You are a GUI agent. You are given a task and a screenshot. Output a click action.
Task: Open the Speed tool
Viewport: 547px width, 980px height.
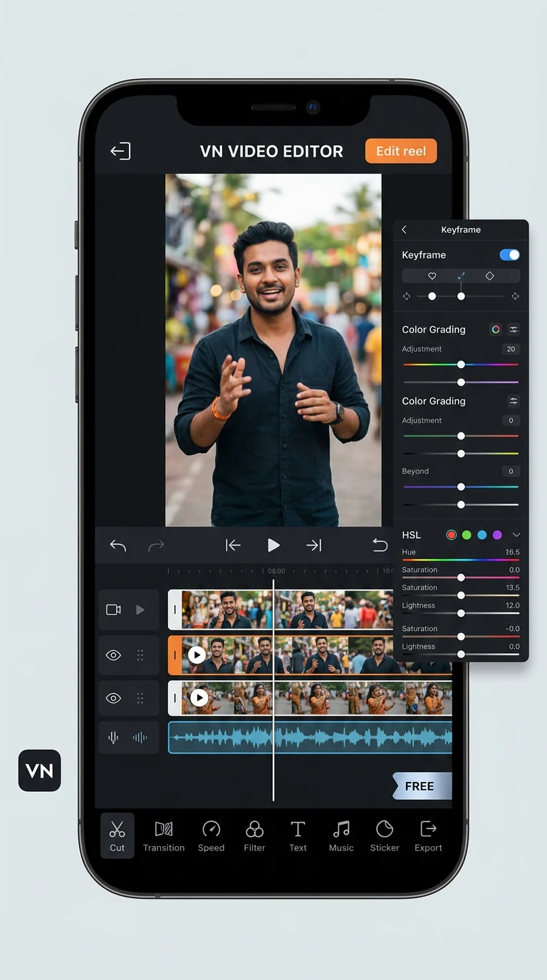click(212, 835)
